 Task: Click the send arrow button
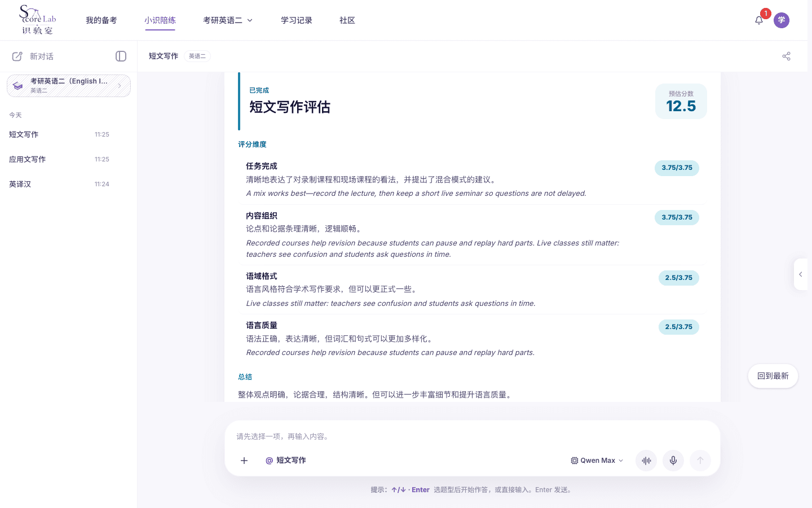700,461
